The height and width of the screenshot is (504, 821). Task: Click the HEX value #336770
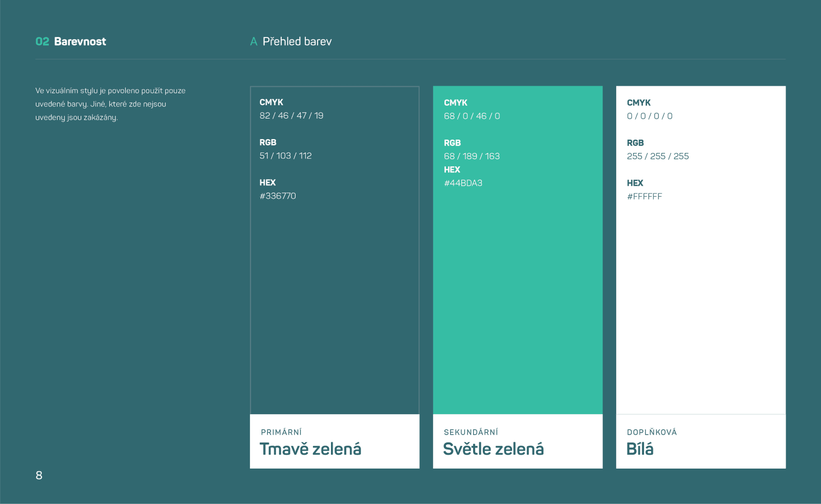278,196
